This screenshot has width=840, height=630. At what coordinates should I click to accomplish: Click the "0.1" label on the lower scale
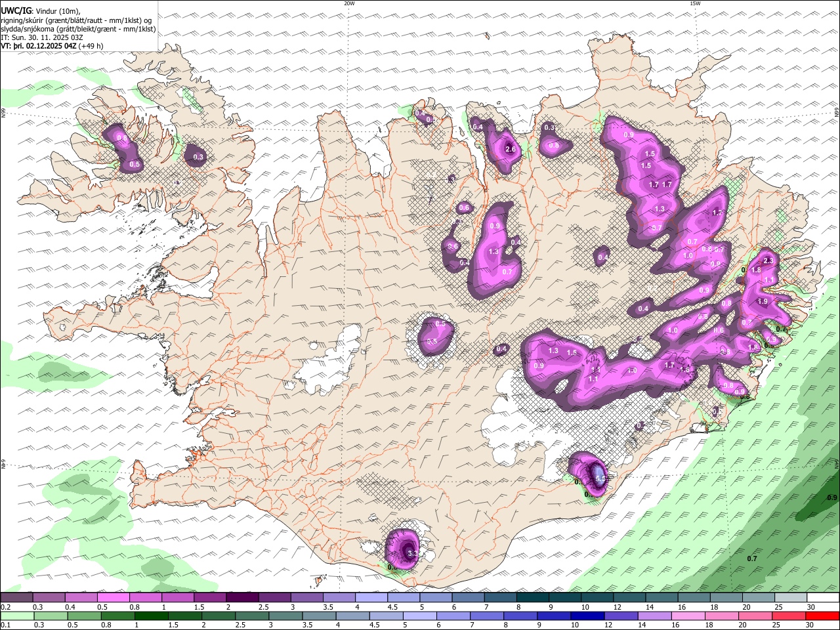[x=6, y=625]
